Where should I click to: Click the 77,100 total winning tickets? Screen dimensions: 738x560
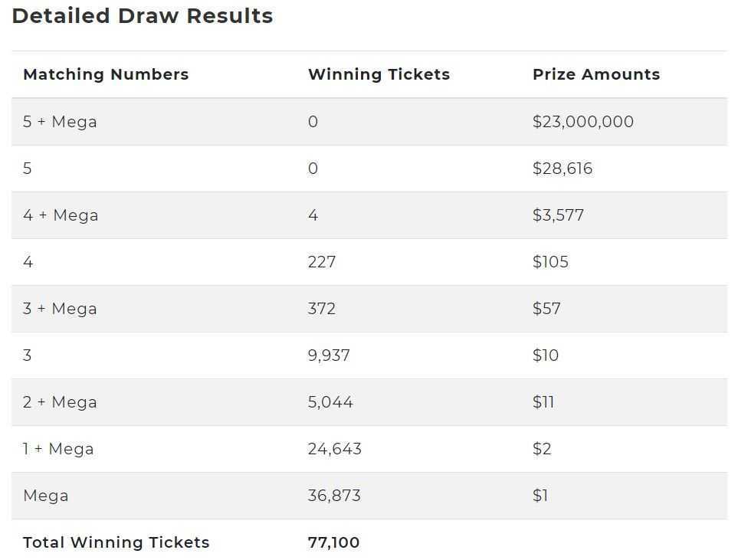(333, 542)
